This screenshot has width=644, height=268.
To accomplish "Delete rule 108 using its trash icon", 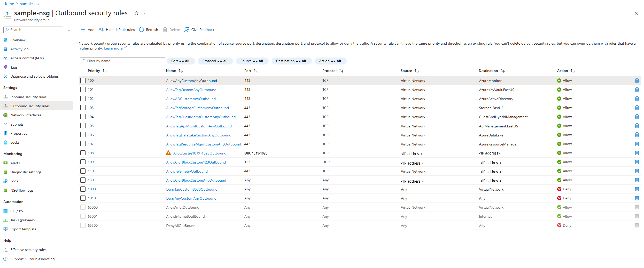I will click(637, 153).
